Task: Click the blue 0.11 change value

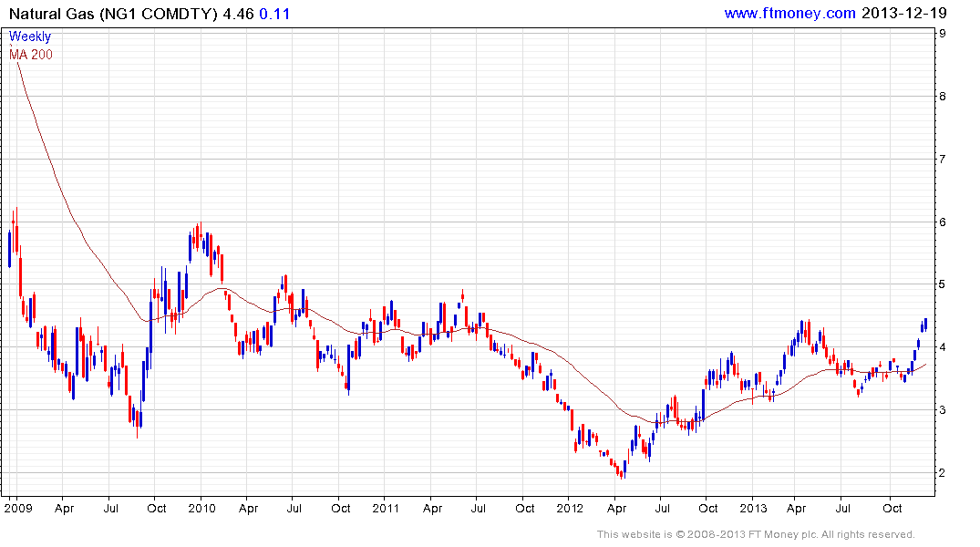Action: click(275, 13)
